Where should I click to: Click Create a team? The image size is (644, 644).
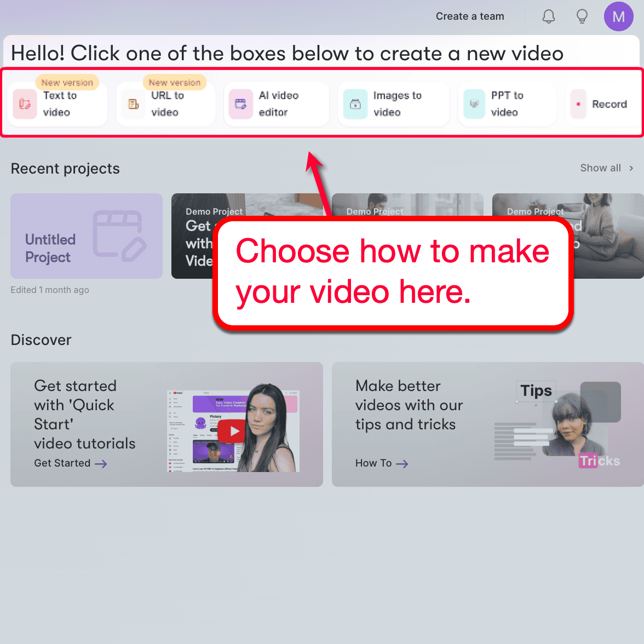coord(469,16)
